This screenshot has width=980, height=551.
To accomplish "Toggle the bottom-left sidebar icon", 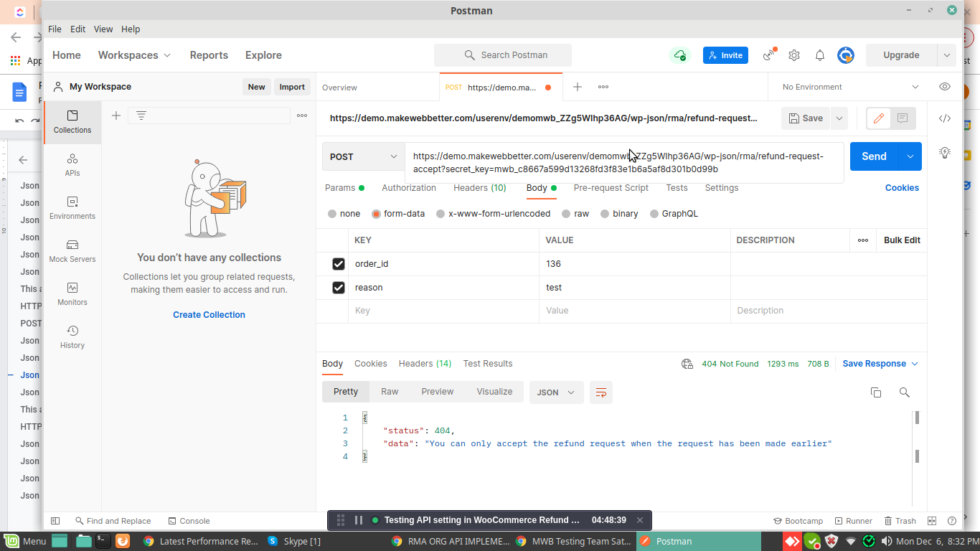I will pyautogui.click(x=55, y=521).
